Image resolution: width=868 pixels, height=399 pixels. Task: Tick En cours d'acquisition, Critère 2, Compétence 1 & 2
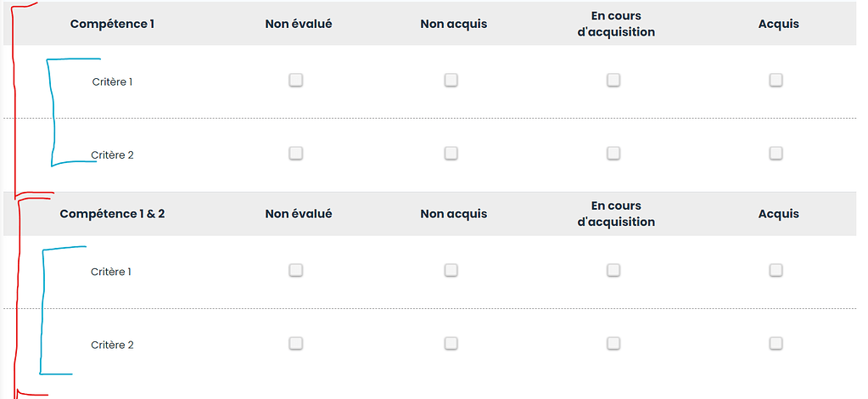(613, 344)
